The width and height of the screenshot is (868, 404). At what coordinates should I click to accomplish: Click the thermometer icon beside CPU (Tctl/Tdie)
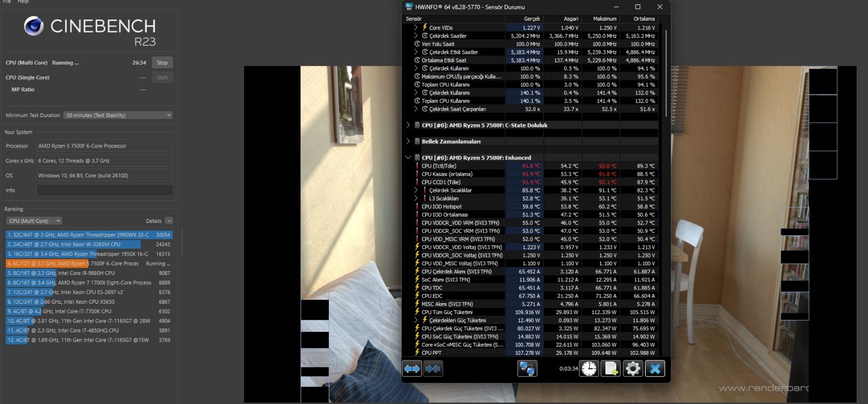417,166
